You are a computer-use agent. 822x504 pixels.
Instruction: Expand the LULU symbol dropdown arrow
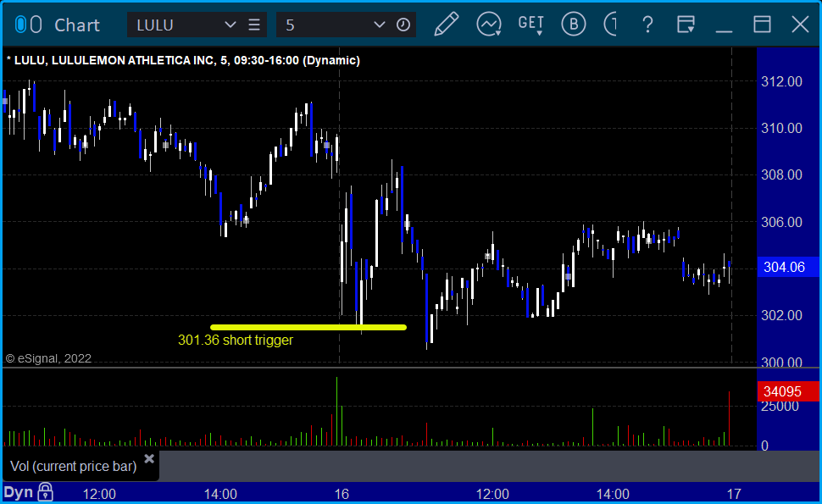[x=230, y=25]
